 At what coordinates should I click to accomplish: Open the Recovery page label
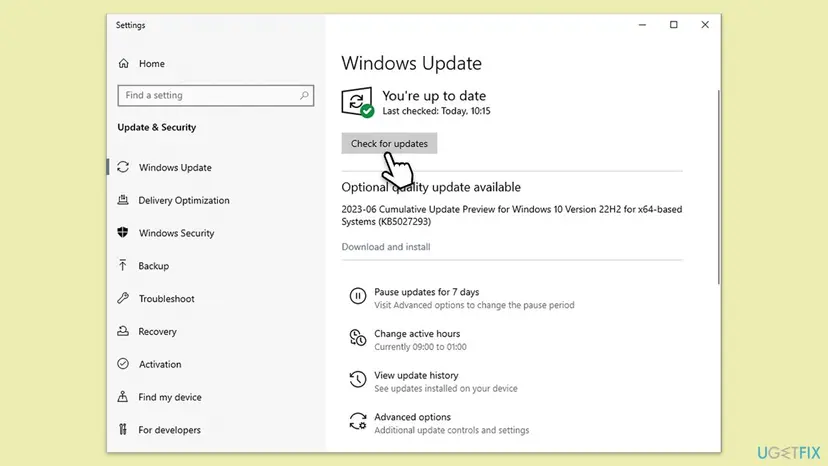[x=157, y=331]
